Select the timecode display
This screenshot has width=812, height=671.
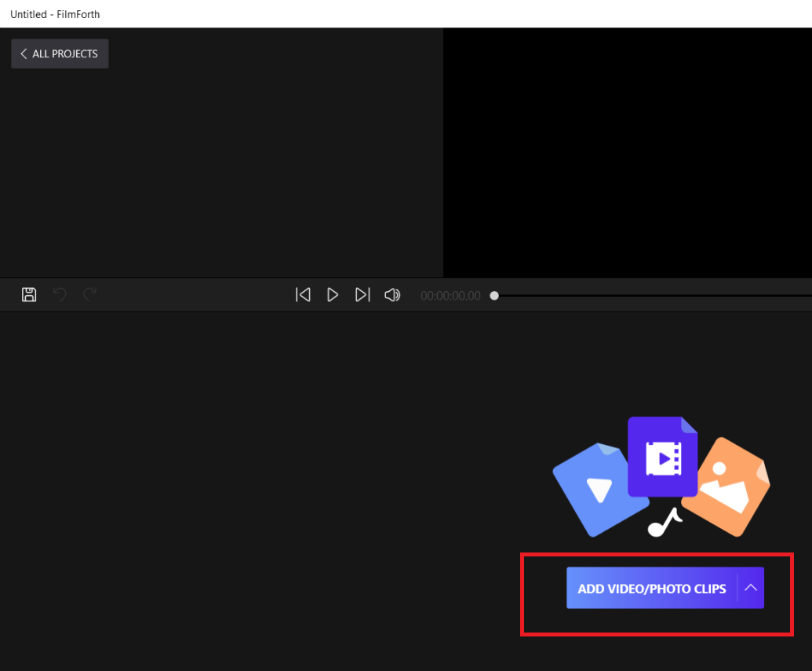450,296
